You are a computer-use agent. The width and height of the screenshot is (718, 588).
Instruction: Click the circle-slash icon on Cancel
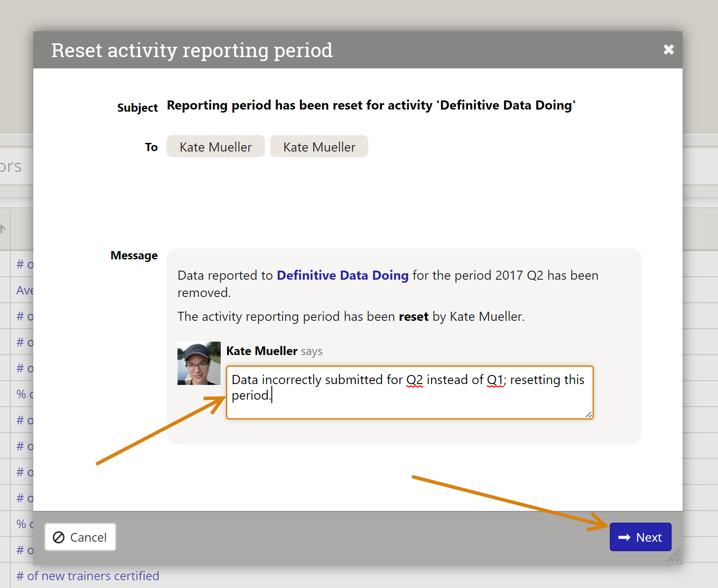tap(58, 537)
